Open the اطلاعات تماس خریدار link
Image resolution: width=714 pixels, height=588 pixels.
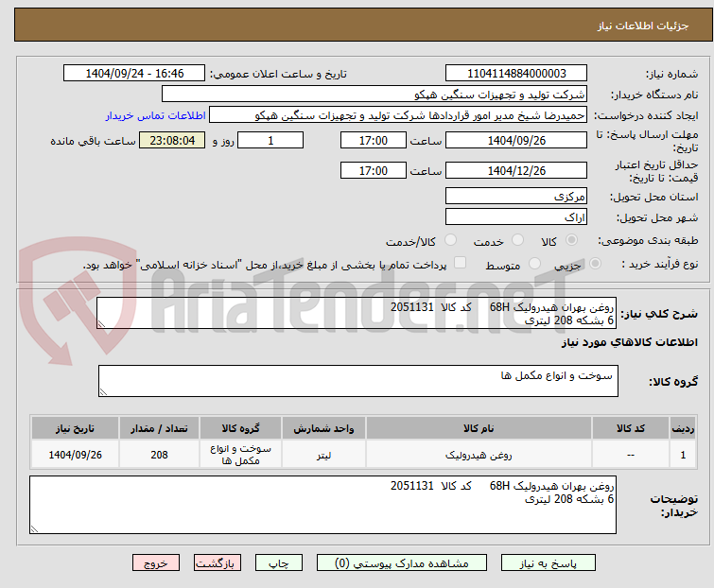[x=156, y=115]
